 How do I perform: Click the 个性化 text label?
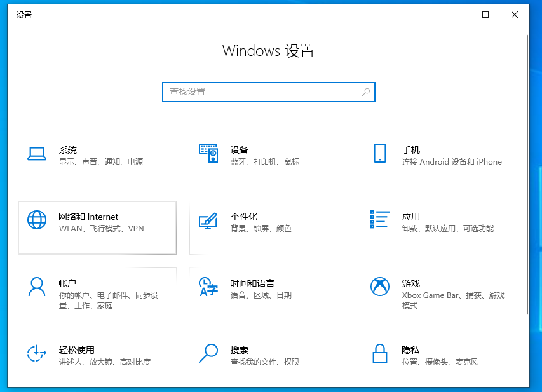243,217
